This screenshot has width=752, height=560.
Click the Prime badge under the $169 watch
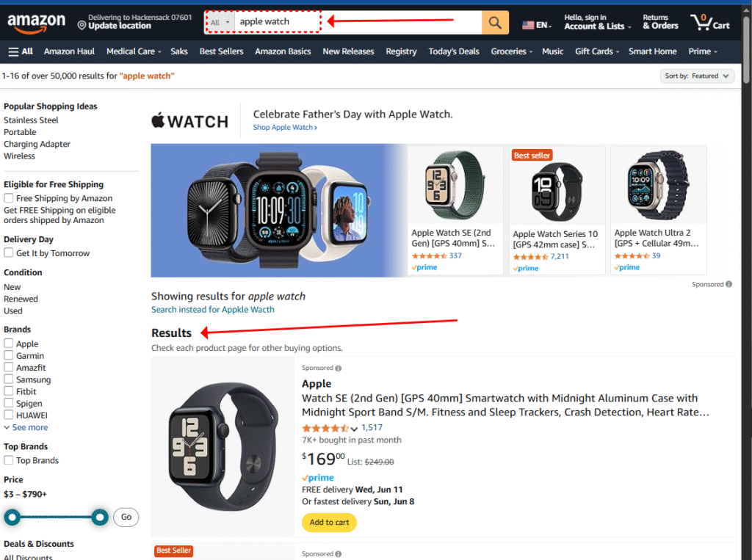coord(317,477)
